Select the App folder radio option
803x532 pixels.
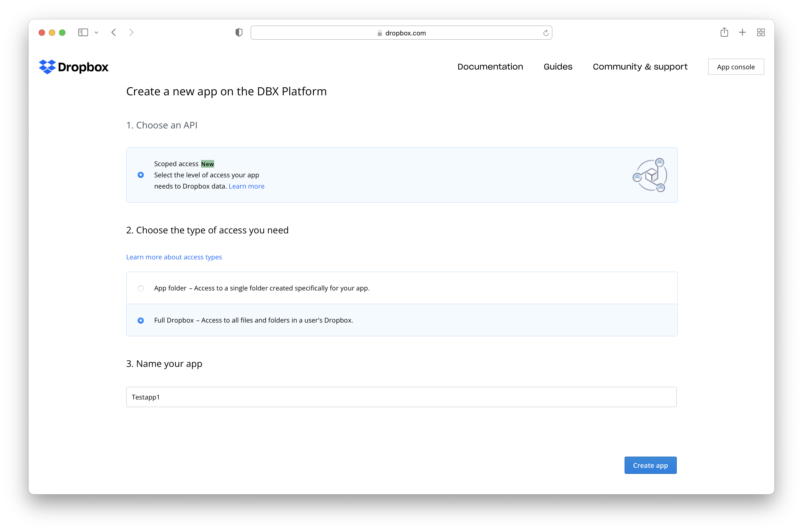[140, 288]
